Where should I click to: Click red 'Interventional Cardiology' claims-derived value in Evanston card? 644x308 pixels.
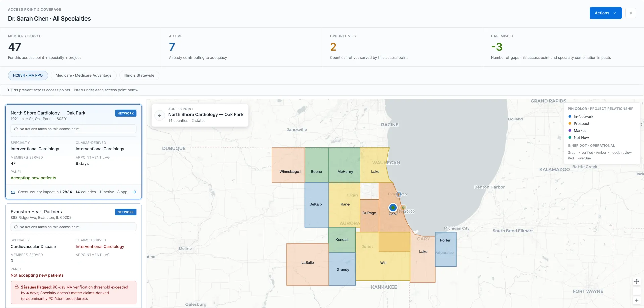(x=100, y=247)
